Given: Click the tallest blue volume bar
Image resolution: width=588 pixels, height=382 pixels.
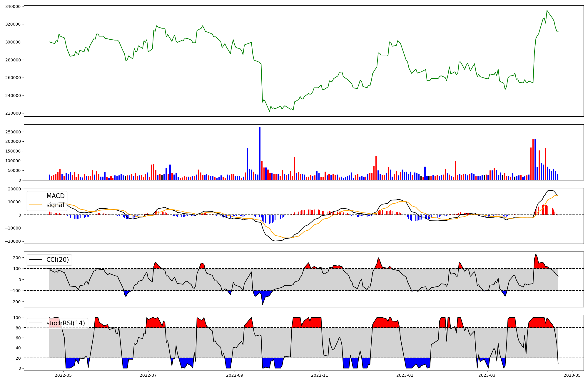Looking at the screenshot, I should coord(260,153).
